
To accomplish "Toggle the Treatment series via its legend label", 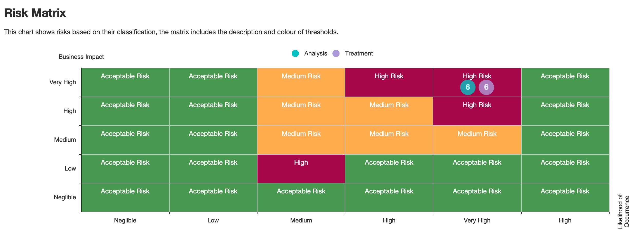I will point(358,53).
